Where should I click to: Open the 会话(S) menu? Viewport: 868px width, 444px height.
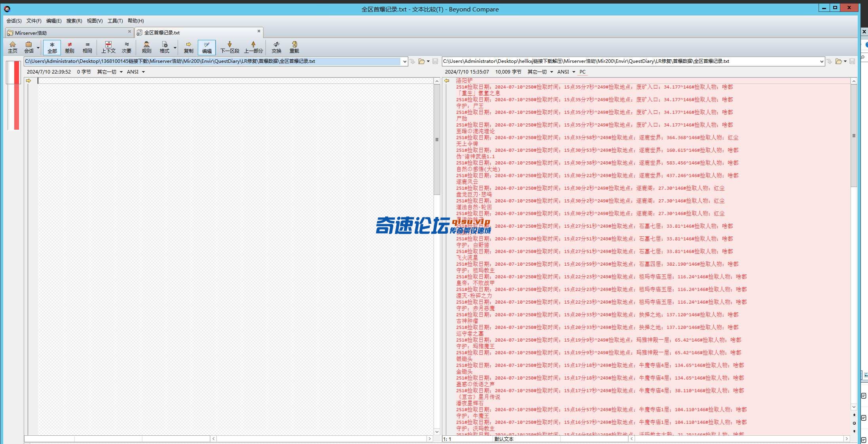point(14,21)
